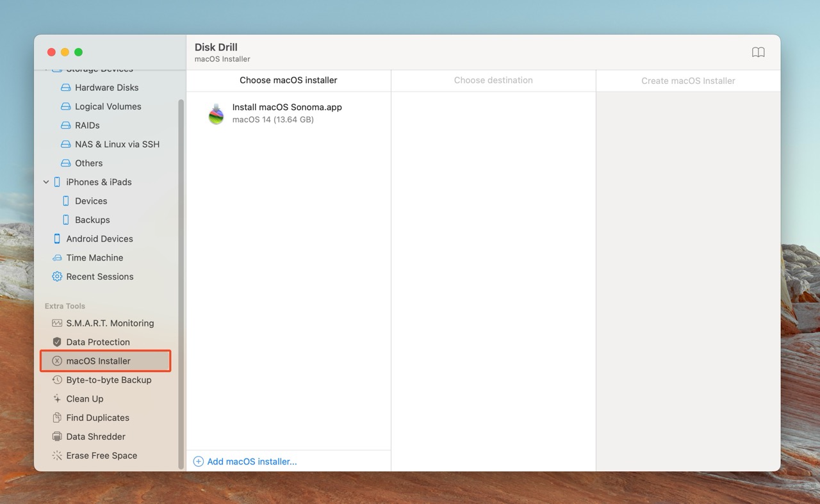This screenshot has width=820, height=504.
Task: Click the NAS & Linux via SSH icon
Action: [65, 144]
